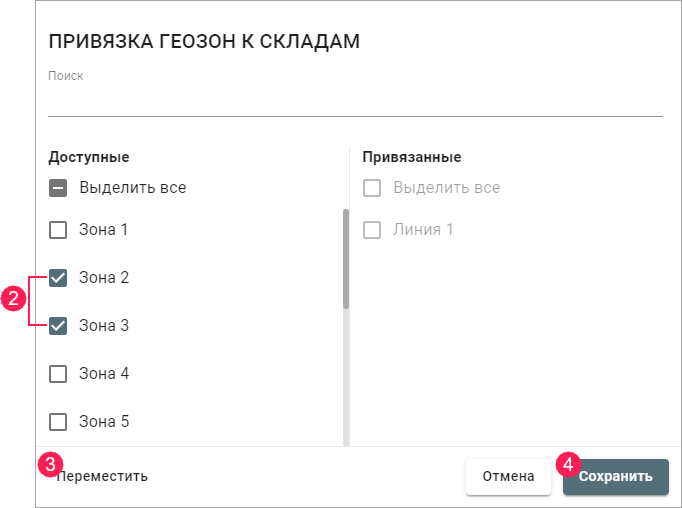The image size is (682, 508).
Task: Focus the Поиск search field
Action: (x=355, y=101)
